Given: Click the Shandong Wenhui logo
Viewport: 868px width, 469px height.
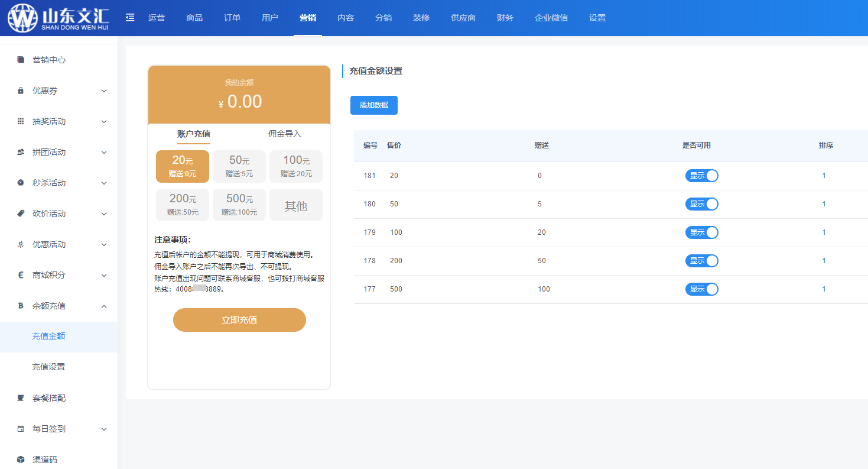Looking at the screenshot, I should click(58, 18).
